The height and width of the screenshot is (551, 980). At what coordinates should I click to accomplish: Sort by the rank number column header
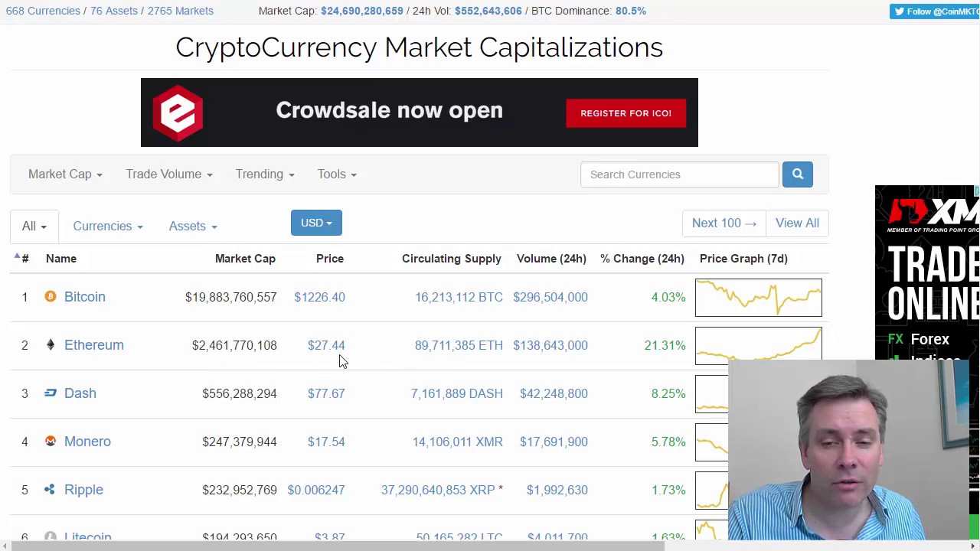click(24, 259)
